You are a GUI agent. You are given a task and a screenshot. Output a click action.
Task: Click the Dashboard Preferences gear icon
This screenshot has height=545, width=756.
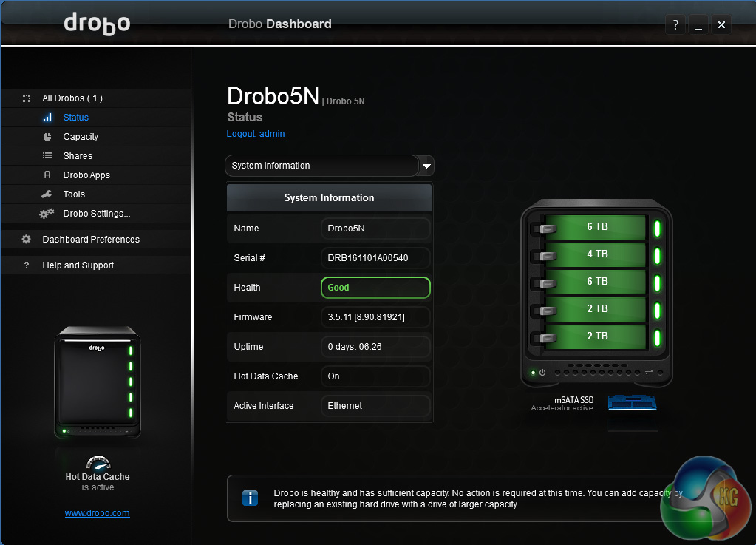[26, 239]
